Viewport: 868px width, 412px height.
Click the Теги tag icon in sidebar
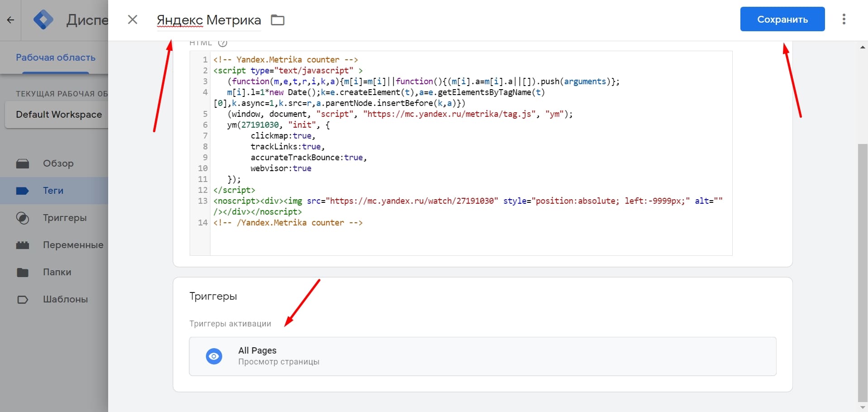[23, 191]
